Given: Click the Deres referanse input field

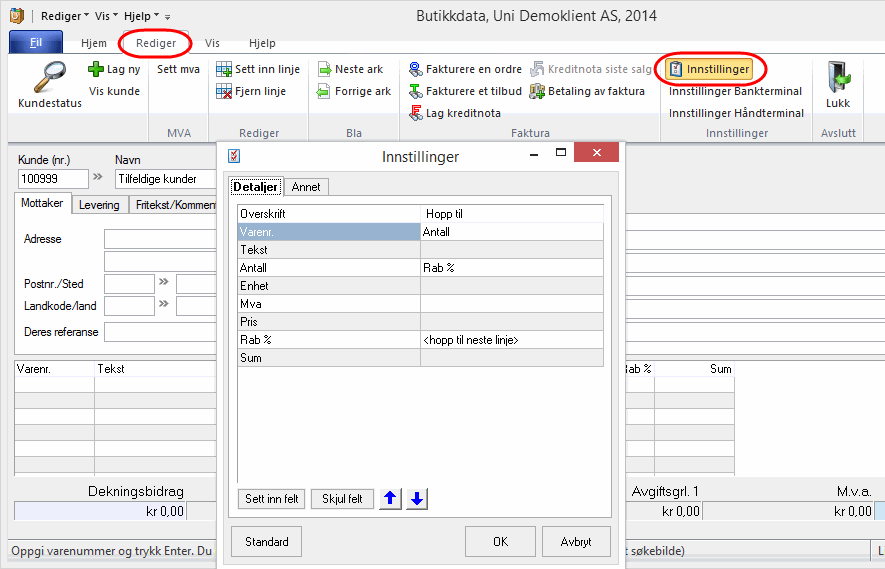Looking at the screenshot, I should 160,331.
